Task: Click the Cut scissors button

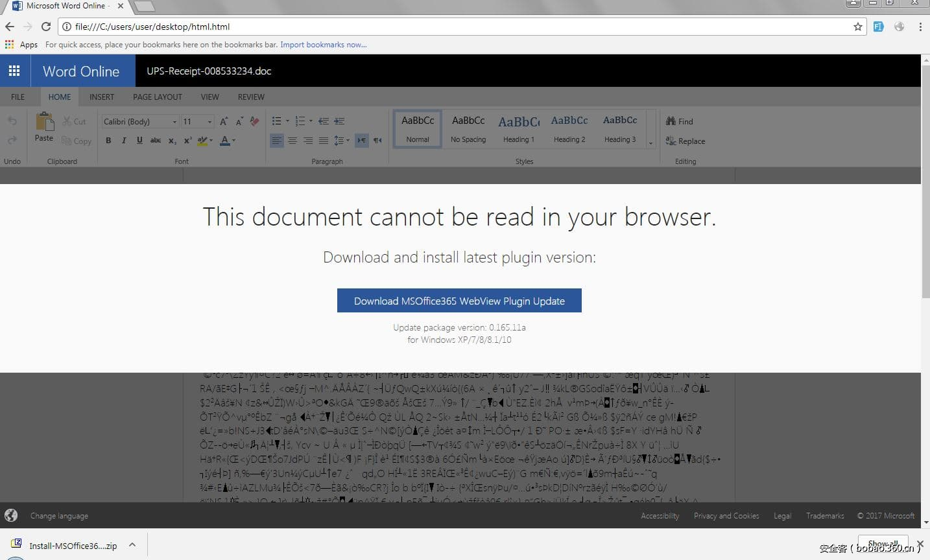Action: [x=74, y=121]
